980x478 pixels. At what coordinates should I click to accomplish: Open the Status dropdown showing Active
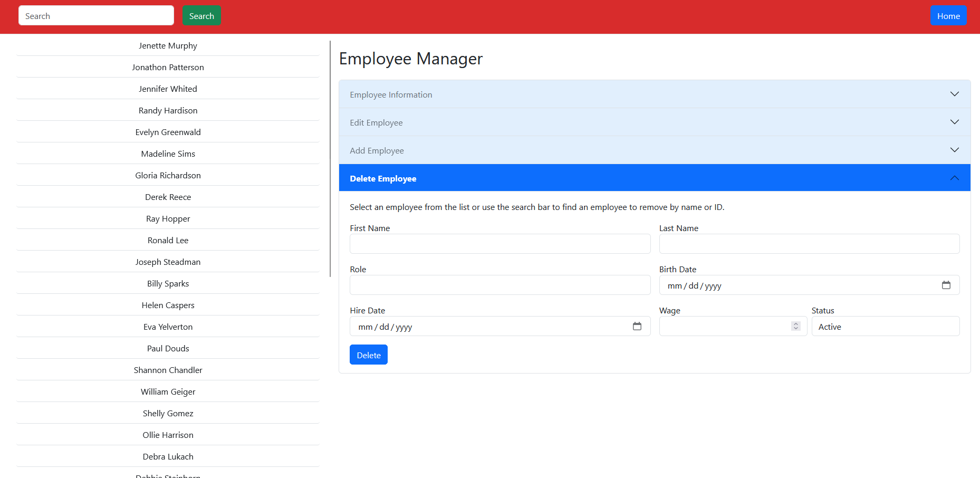coord(885,327)
